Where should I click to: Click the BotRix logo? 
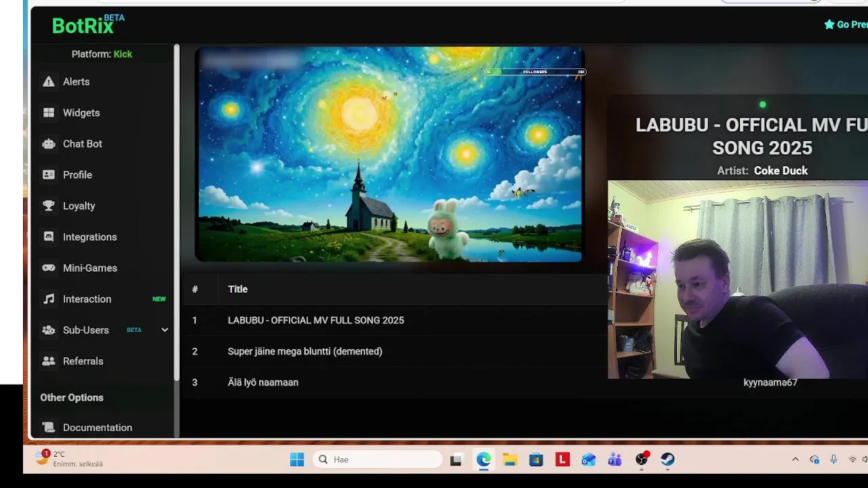coord(88,24)
